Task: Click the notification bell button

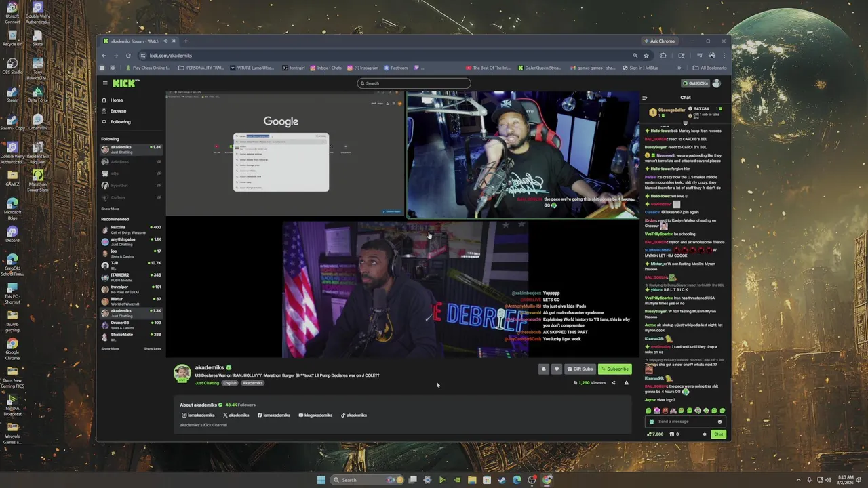Action: coord(543,369)
